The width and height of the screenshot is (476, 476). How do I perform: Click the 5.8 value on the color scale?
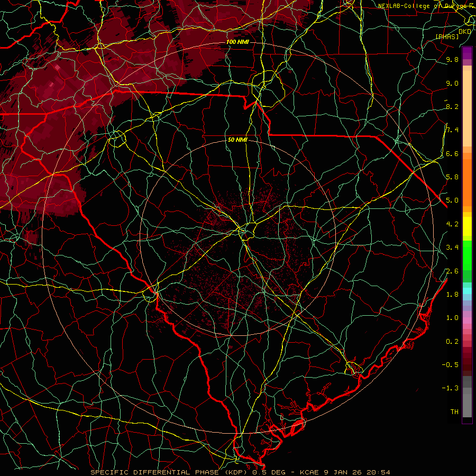point(452,177)
